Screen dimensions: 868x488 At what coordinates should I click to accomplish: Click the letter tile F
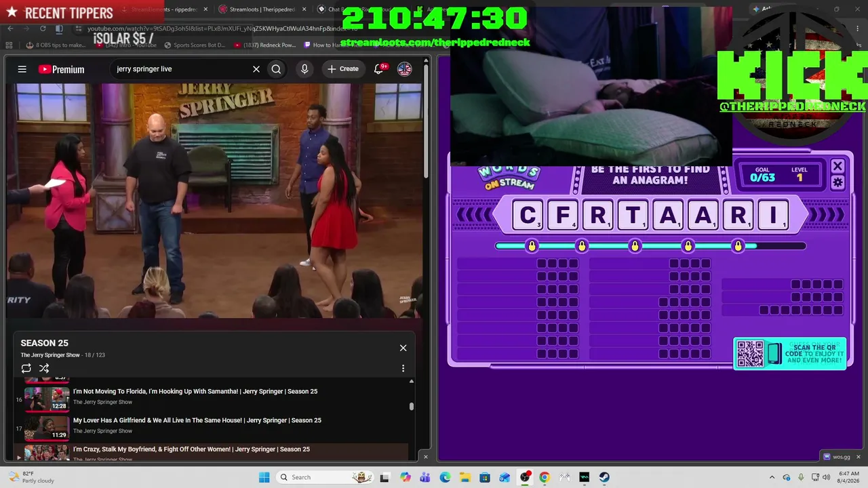coord(563,216)
